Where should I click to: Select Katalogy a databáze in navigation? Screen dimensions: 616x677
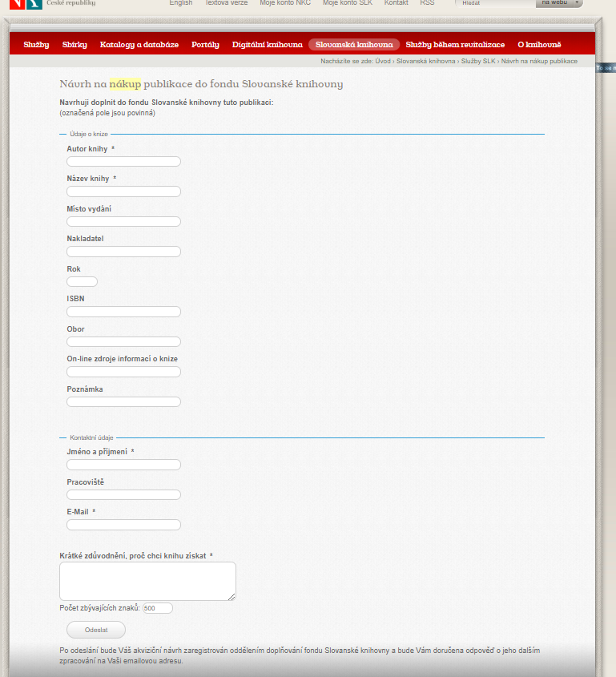tap(139, 45)
